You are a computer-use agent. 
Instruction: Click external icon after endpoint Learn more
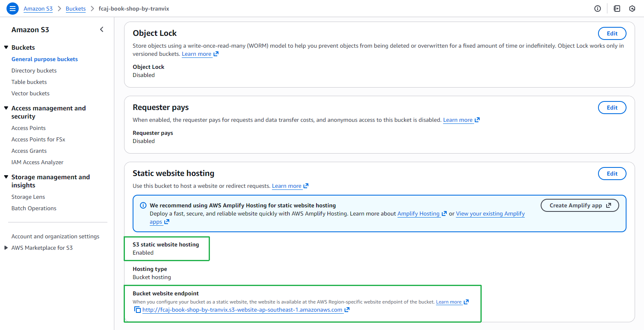coord(466,302)
